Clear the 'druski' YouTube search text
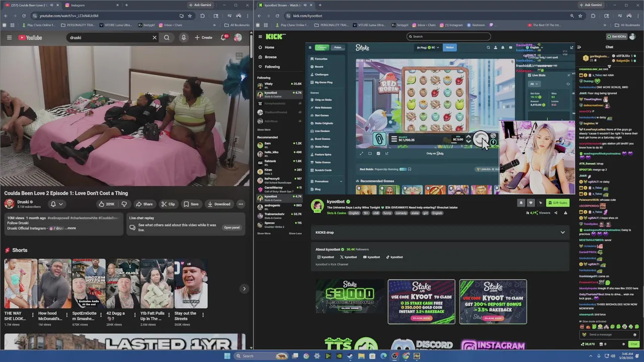 (154, 38)
